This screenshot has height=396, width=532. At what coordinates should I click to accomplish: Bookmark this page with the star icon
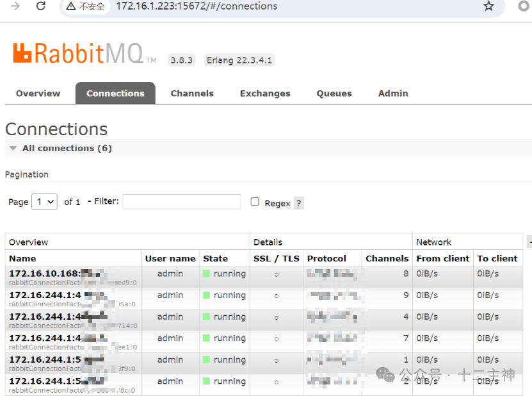pos(488,6)
